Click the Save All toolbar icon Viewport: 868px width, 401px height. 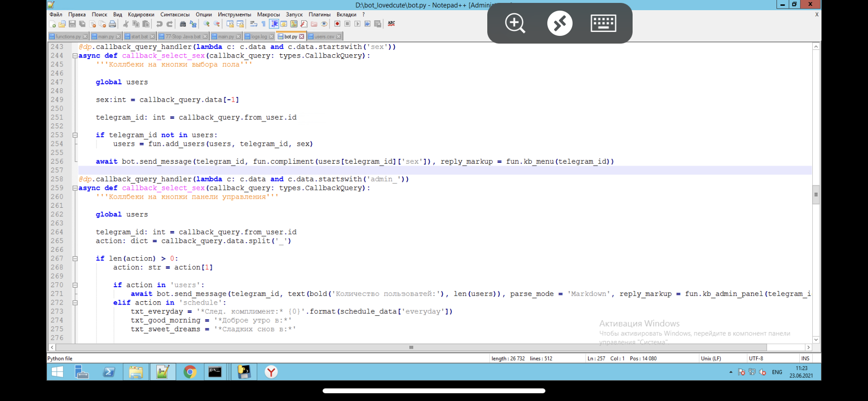point(82,24)
